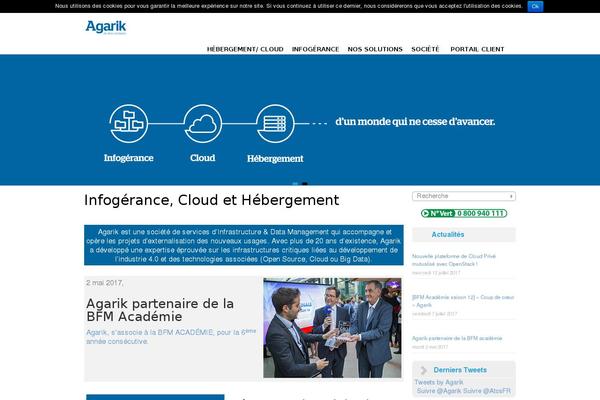
Task: Open the Hébergement/ Cloud menu
Action: click(245, 49)
